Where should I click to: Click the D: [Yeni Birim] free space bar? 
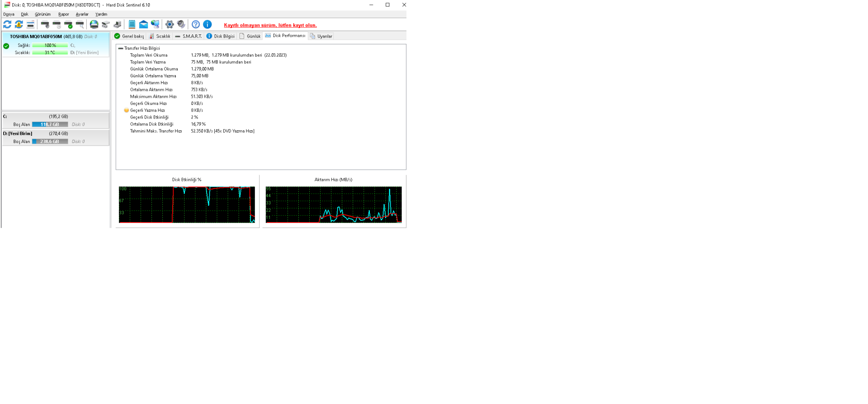(x=50, y=142)
